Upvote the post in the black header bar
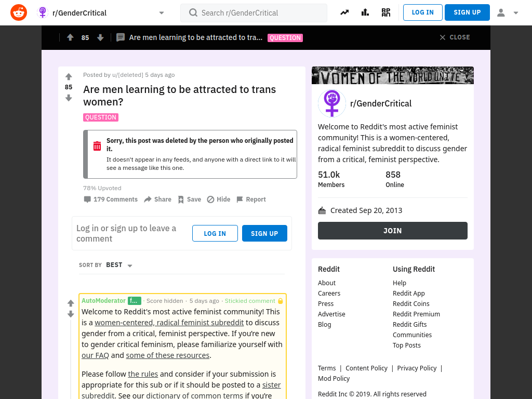 (70, 37)
